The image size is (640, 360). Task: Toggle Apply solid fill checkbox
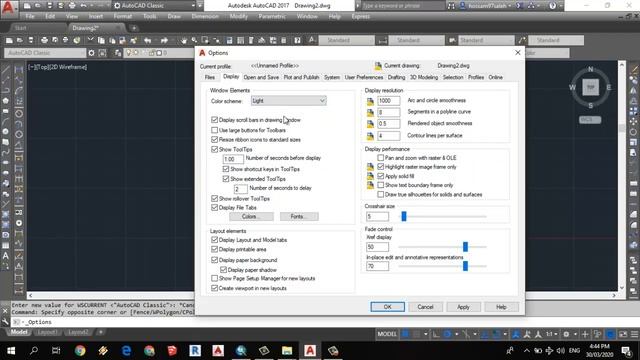380,176
